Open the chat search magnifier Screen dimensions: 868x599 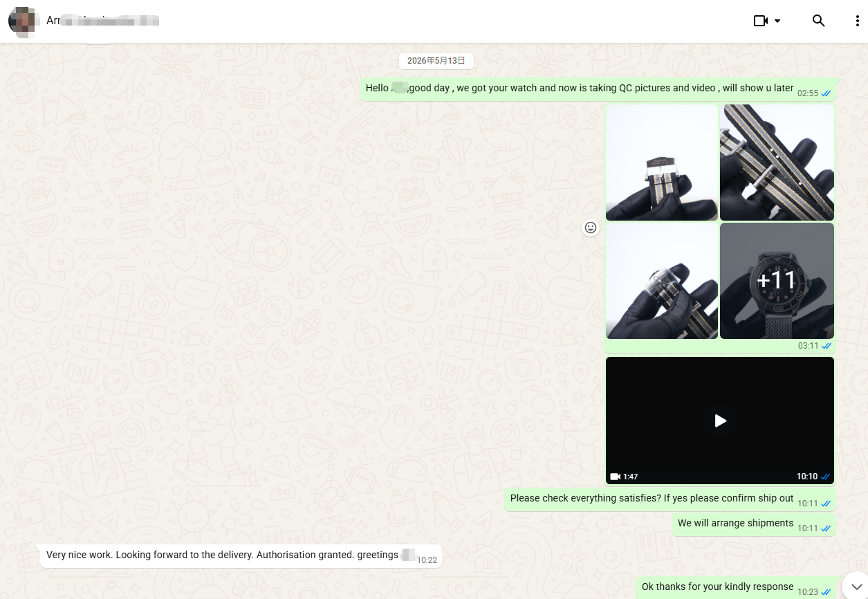click(819, 21)
